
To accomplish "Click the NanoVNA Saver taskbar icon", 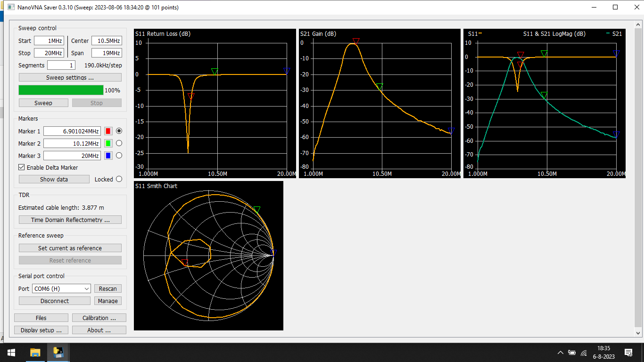I will (x=58, y=352).
